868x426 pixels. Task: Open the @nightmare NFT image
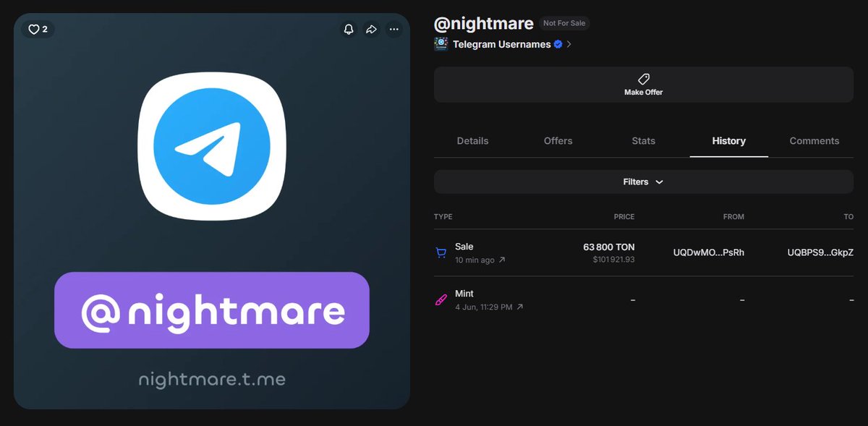tap(212, 211)
